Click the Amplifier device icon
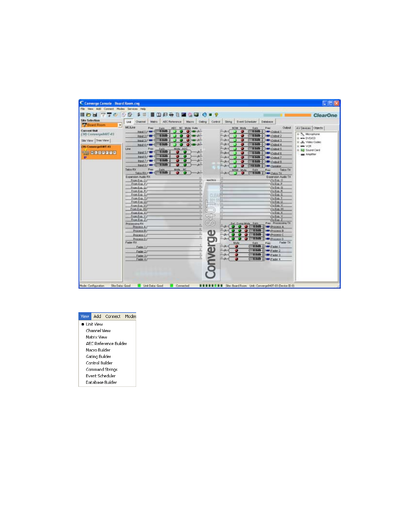 pos(302,154)
